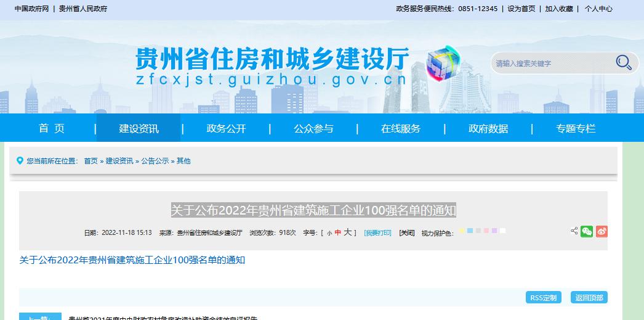Set font size to 小

(x=329, y=233)
